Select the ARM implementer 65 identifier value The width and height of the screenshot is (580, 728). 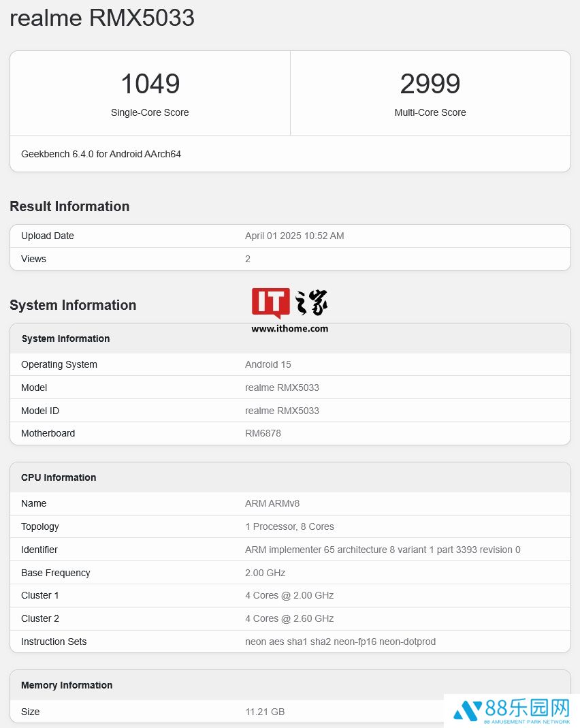coord(383,550)
